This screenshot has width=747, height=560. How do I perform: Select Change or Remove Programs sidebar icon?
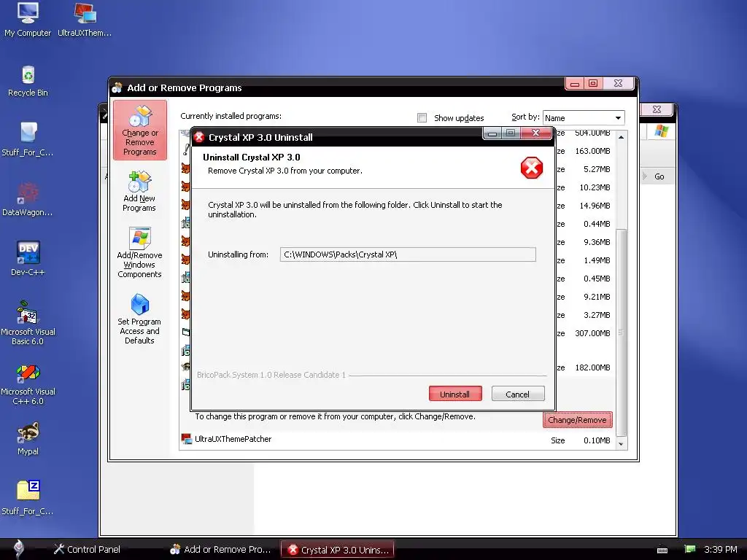[140, 130]
